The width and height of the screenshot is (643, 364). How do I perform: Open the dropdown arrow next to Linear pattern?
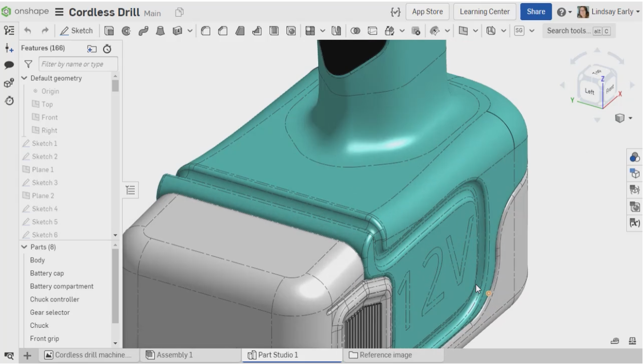pyautogui.click(x=322, y=31)
